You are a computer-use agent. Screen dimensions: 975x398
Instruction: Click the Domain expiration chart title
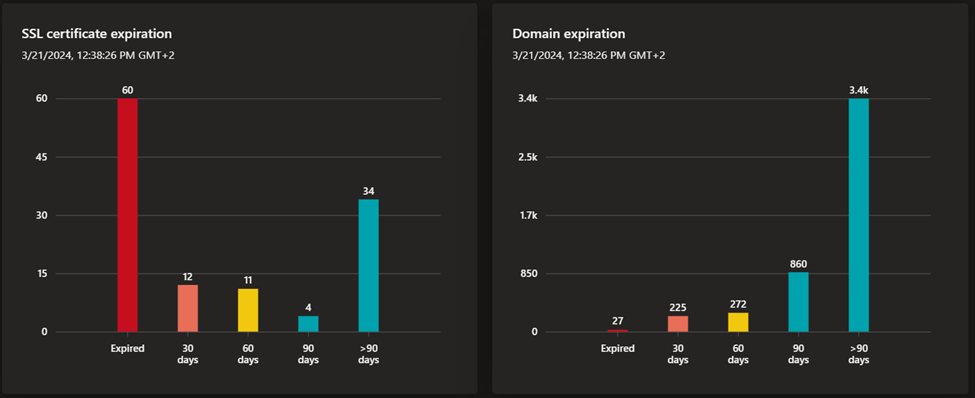569,34
